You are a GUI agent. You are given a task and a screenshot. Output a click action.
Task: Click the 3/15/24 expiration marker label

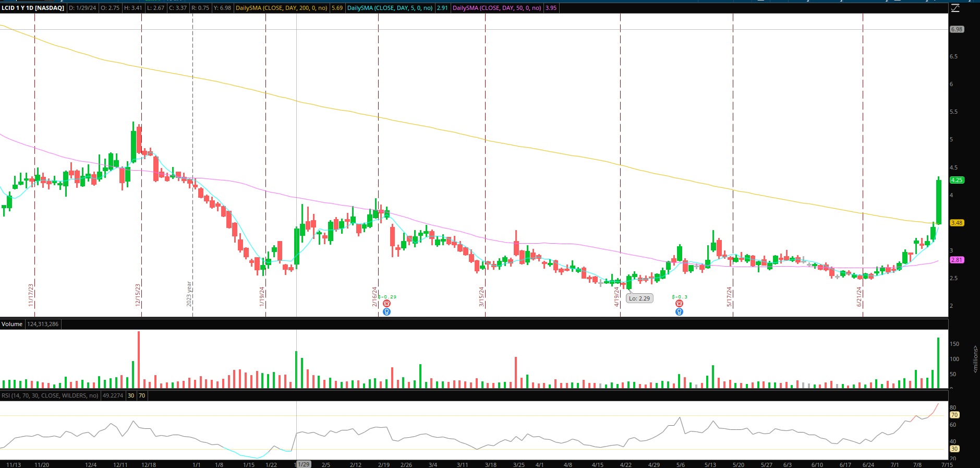(x=482, y=296)
